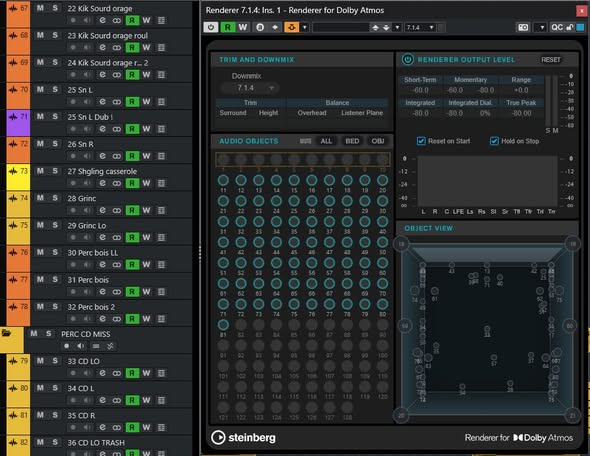This screenshot has width=590, height=456.
Task: Toggle Renderer Output Level power button
Action: coord(408,59)
